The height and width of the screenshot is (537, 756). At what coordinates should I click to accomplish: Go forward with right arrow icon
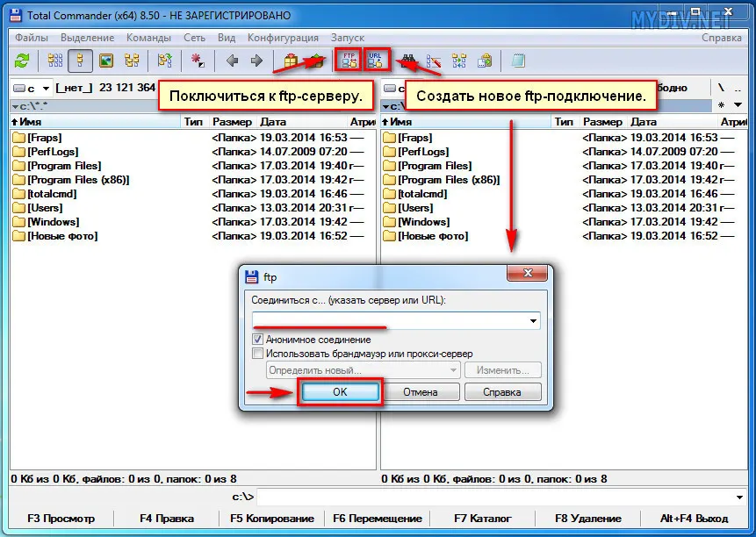[x=257, y=61]
